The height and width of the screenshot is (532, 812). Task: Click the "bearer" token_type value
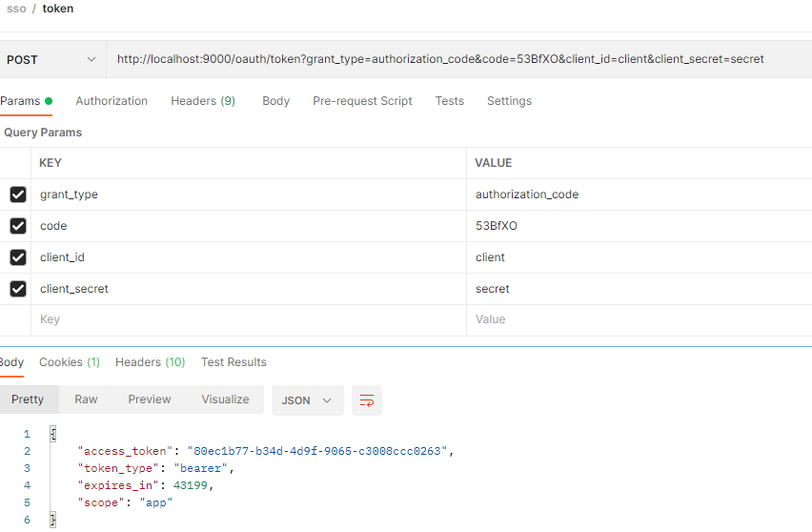tap(201, 468)
